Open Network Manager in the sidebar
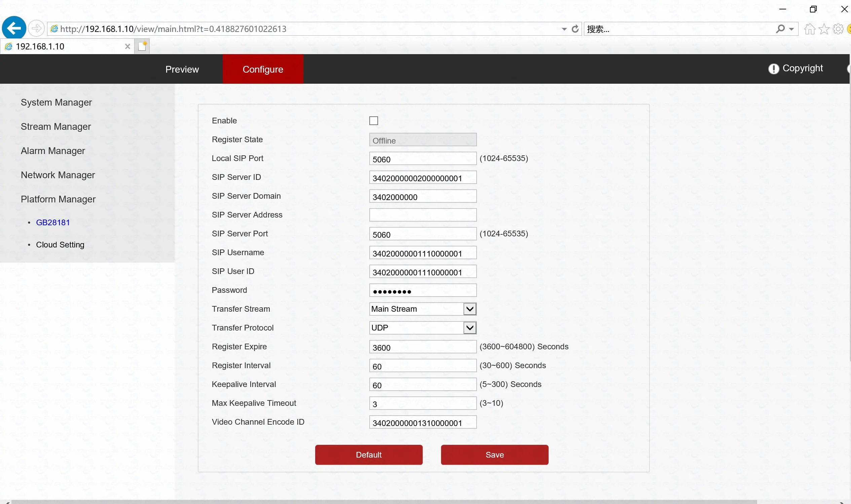 [58, 175]
